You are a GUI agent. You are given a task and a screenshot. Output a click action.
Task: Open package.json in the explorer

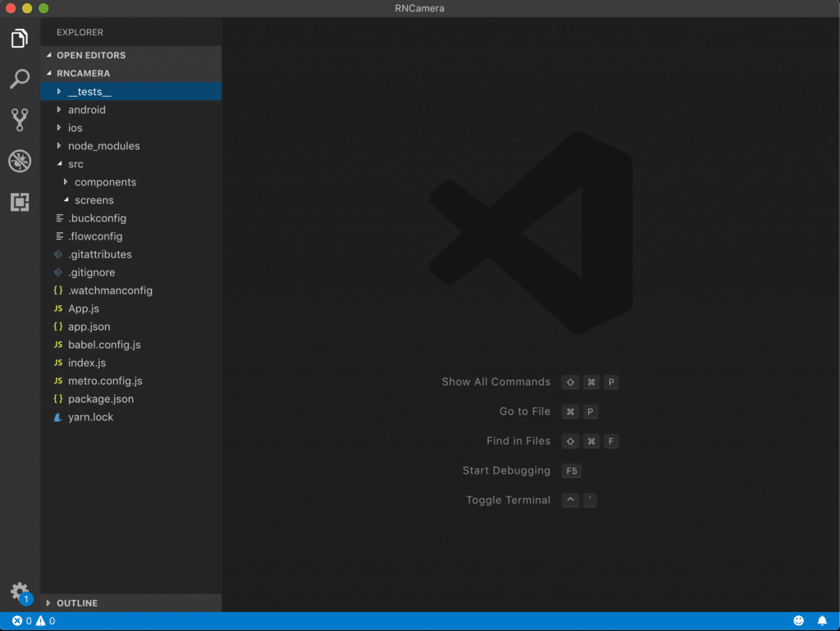(x=100, y=399)
